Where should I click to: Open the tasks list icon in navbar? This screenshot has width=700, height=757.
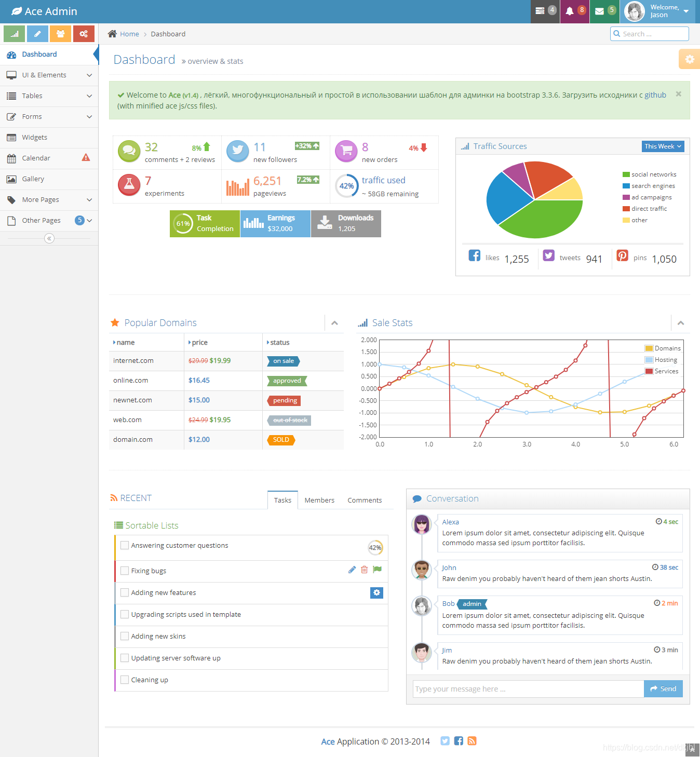[x=545, y=11]
